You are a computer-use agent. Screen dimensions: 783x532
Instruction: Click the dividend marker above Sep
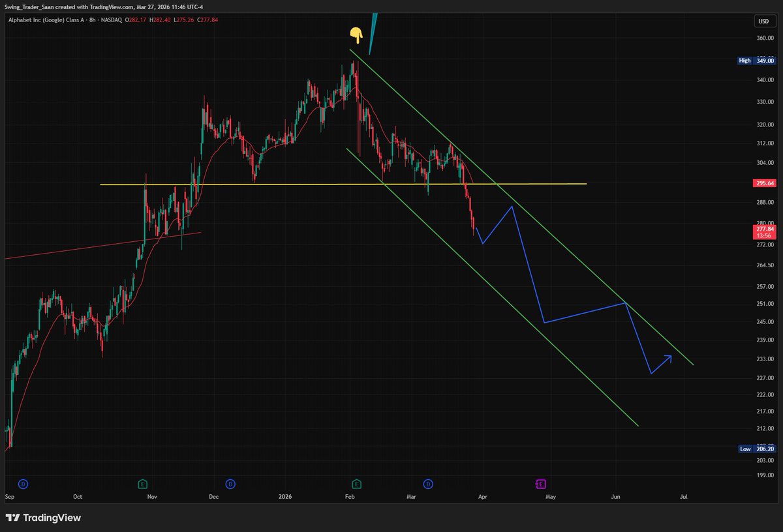click(23, 484)
